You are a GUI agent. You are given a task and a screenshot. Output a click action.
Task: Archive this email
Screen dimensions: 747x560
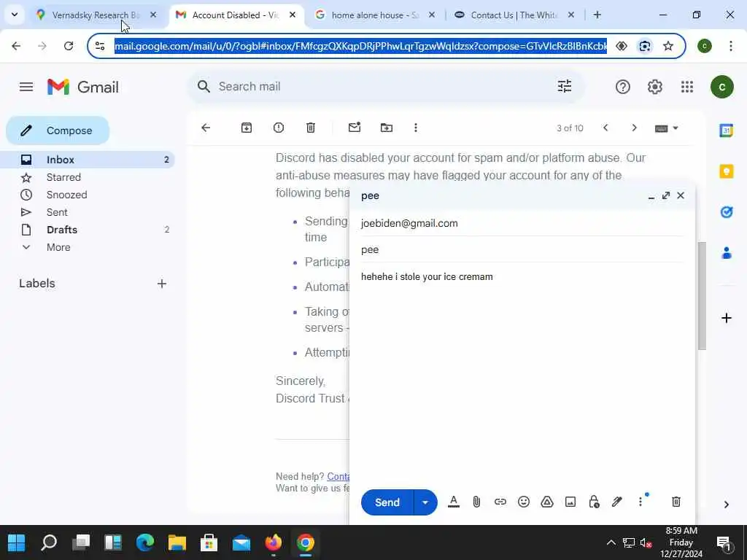tap(247, 128)
